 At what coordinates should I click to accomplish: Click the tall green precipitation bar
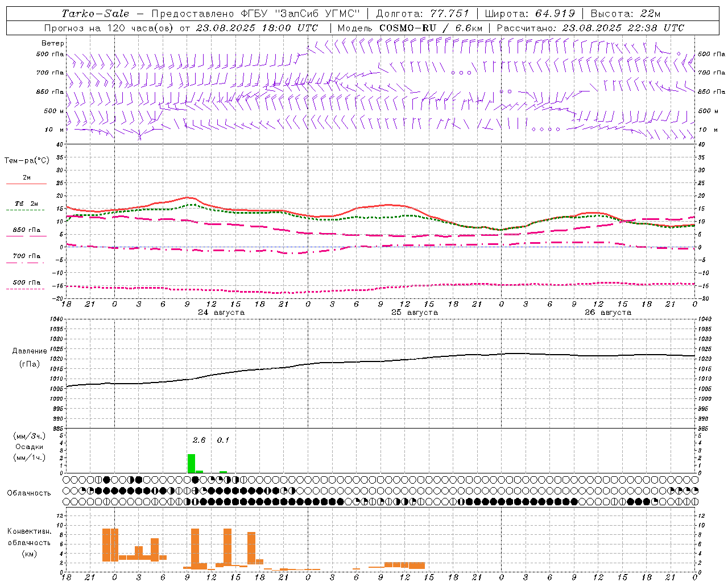pos(191,463)
